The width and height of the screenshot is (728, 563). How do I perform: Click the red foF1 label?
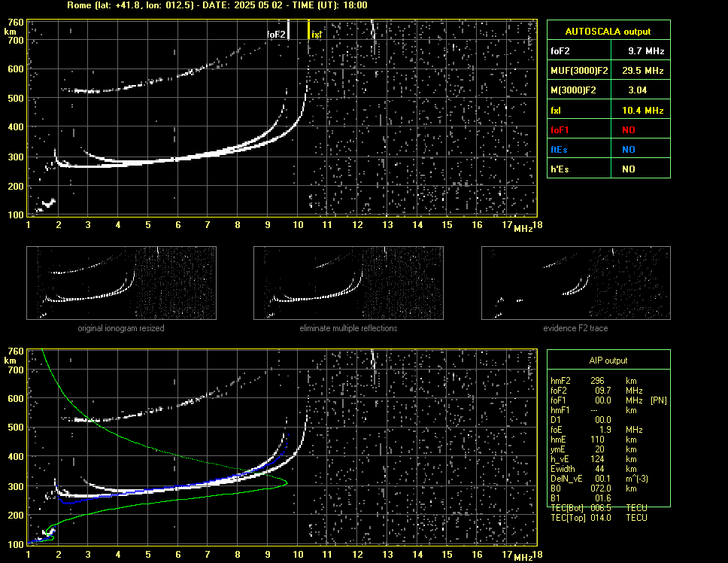[x=560, y=130]
